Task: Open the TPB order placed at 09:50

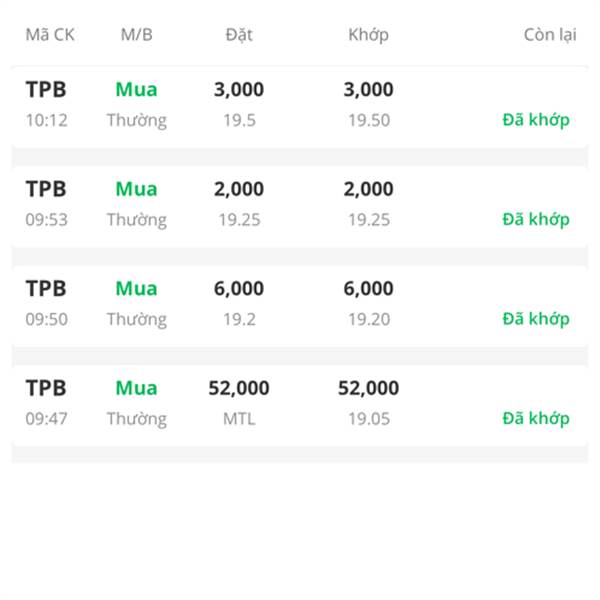Action: (x=300, y=304)
